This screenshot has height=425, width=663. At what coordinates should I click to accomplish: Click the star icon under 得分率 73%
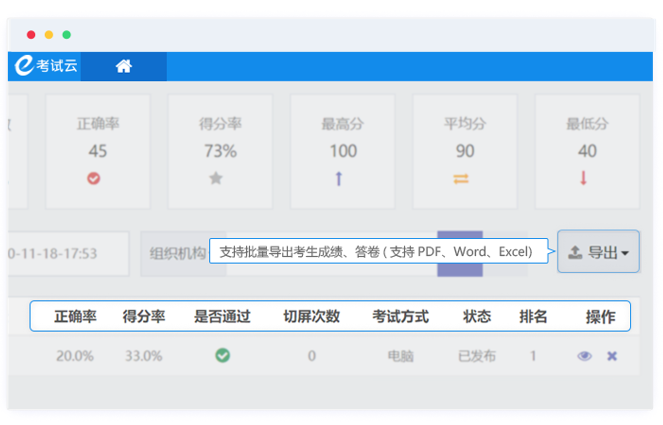click(216, 179)
